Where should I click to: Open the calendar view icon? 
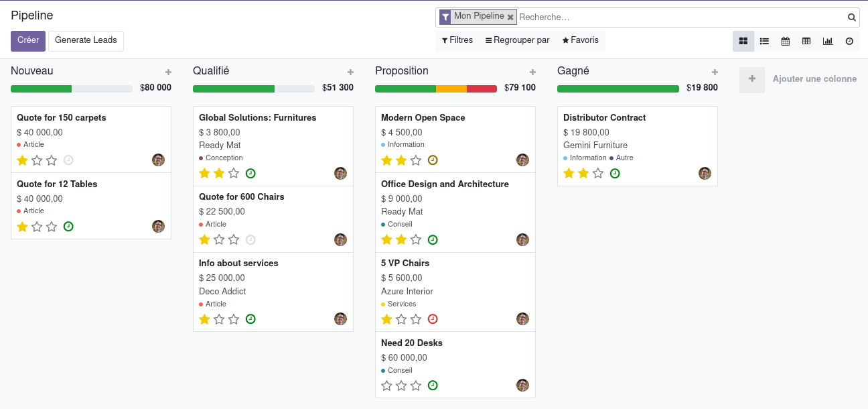point(786,41)
